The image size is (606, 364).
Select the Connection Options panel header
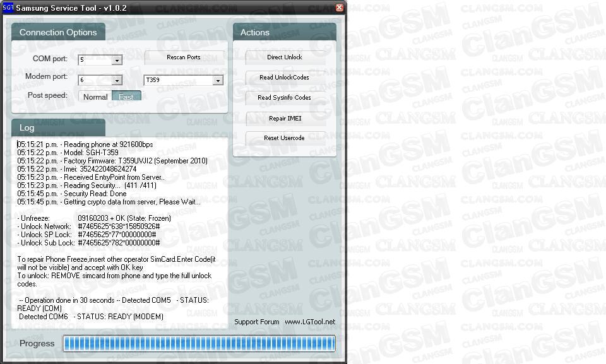[x=58, y=32]
